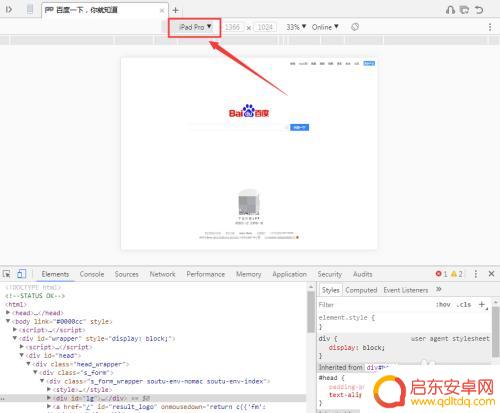Viewport: 500px width, 413px height.
Task: Select the Computed sub-tab
Action: (361, 290)
